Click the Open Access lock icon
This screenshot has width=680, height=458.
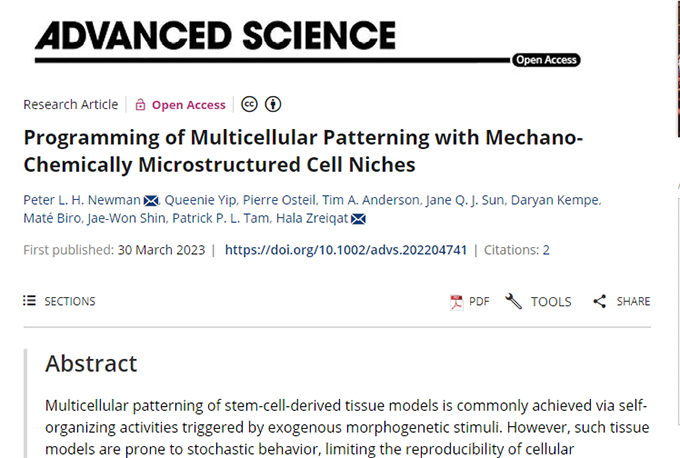tap(141, 105)
